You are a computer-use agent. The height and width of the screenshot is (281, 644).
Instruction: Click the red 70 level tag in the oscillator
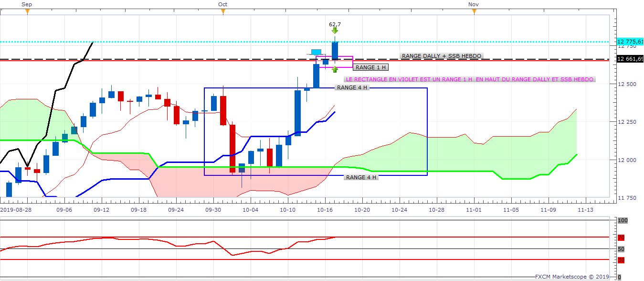[x=621, y=238]
